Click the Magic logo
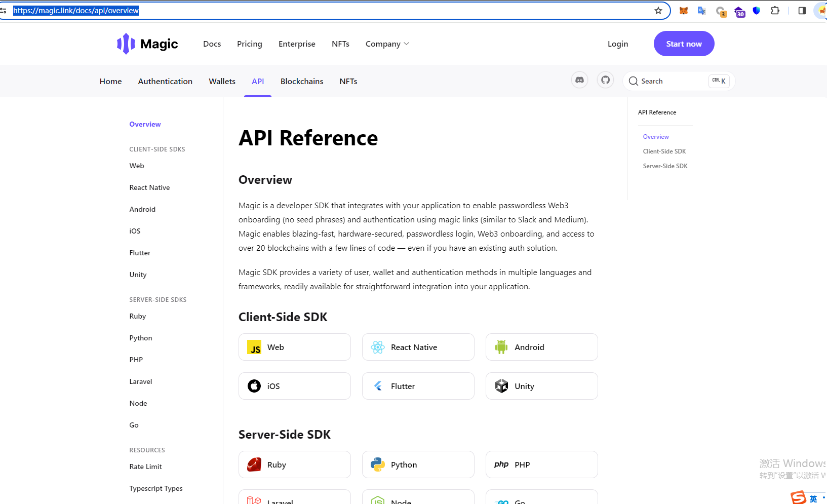Screen dimensions: 827x504 pos(147,44)
